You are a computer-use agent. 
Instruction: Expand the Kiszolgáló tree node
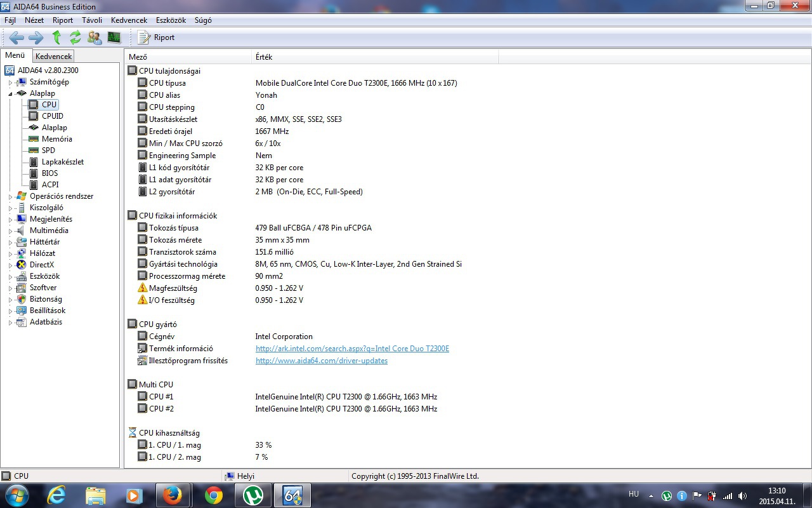pos(10,208)
